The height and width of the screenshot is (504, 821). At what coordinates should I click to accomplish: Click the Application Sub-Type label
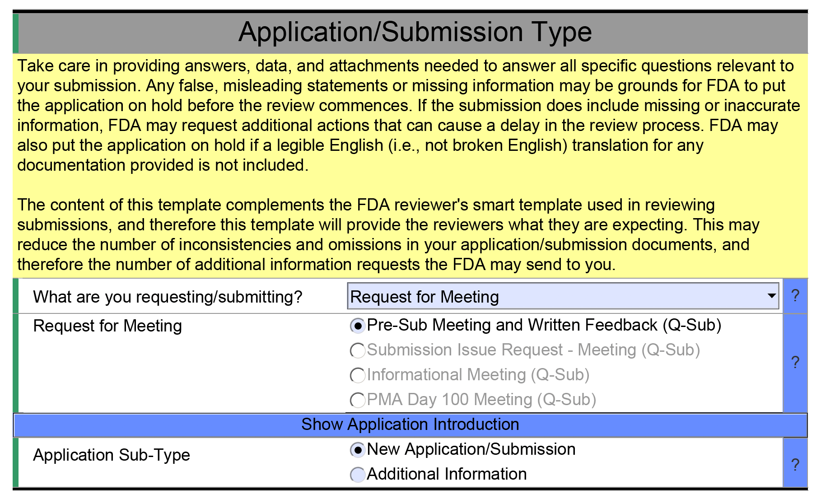click(x=112, y=455)
